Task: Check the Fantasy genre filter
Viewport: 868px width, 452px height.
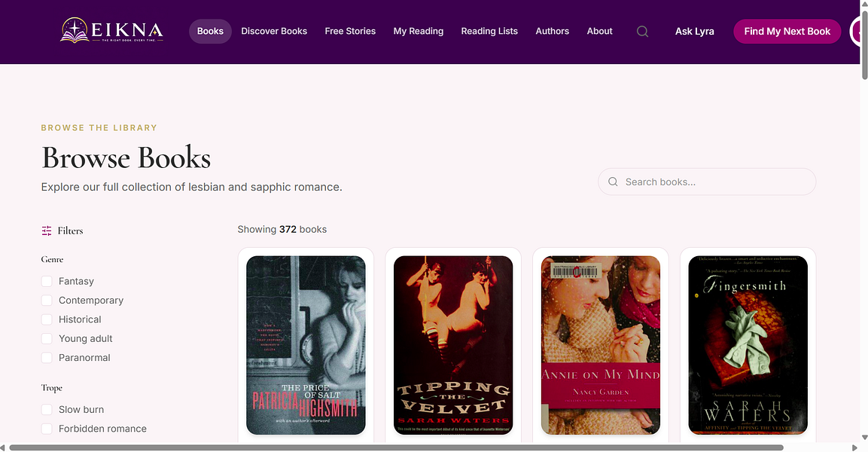Action: [47, 282]
